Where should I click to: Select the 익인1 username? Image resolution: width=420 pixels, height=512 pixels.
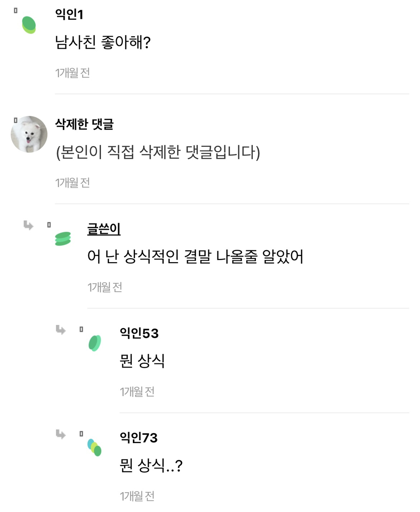tap(69, 14)
